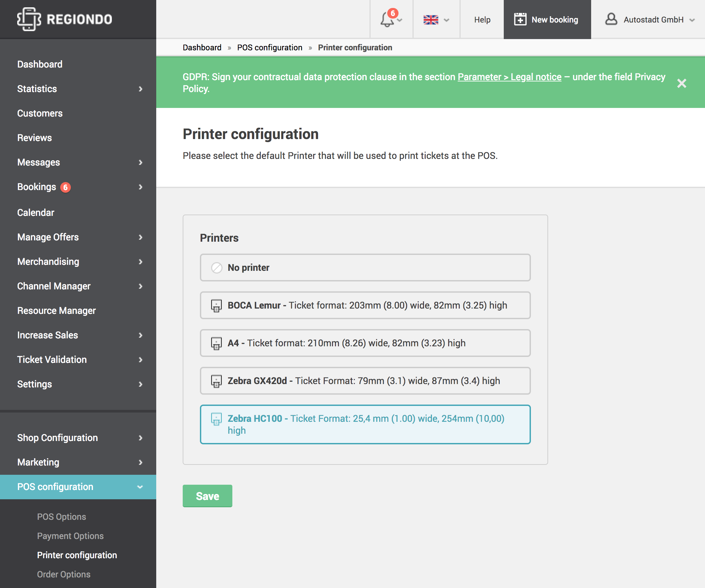Viewport: 705px width, 588px height.
Task: Click the green Save button
Action: point(208,496)
